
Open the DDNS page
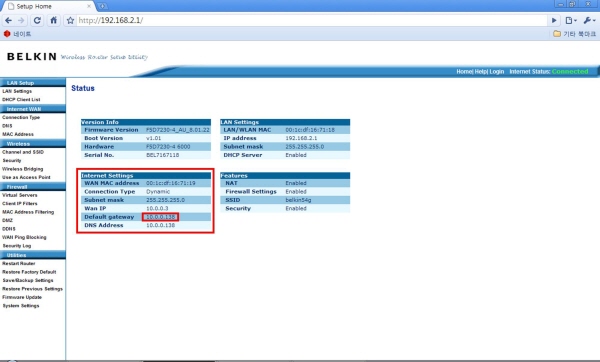[x=9, y=229]
